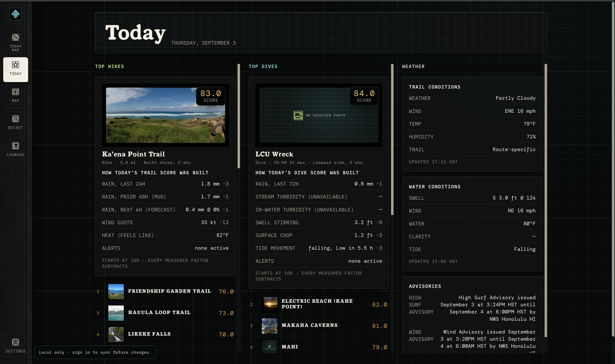This screenshot has width=615, height=364.
Task: Open the LCU Wreck title
Action: point(274,154)
